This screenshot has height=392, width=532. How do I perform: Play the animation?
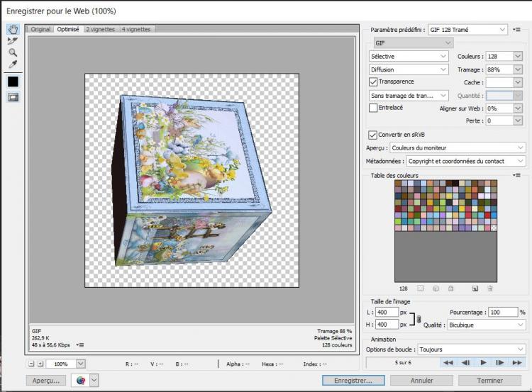[x=484, y=362]
